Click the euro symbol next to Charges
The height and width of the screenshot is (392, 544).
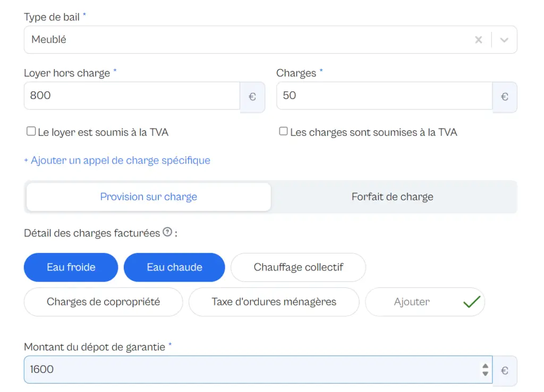click(505, 97)
